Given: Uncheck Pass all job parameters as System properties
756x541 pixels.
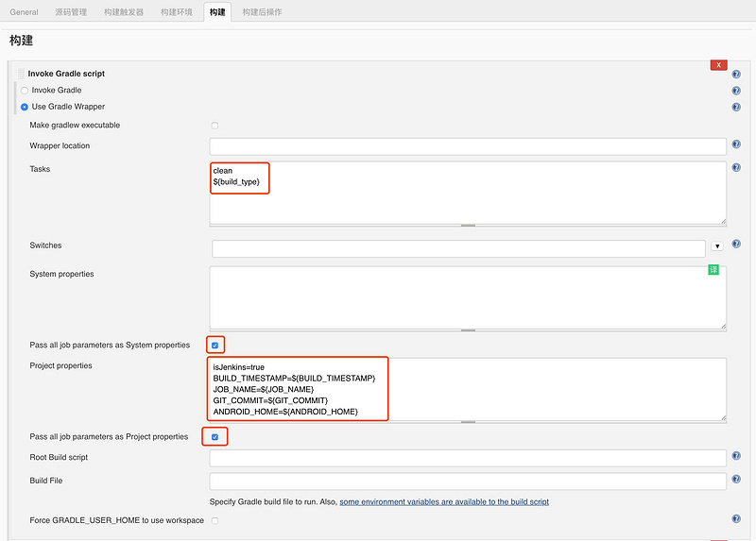Looking at the screenshot, I should 215,346.
